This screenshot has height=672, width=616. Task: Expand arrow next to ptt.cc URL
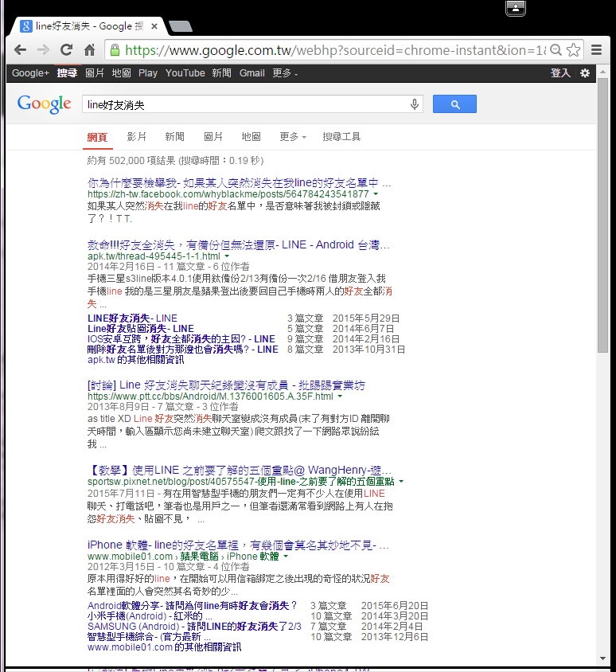tap(340, 397)
